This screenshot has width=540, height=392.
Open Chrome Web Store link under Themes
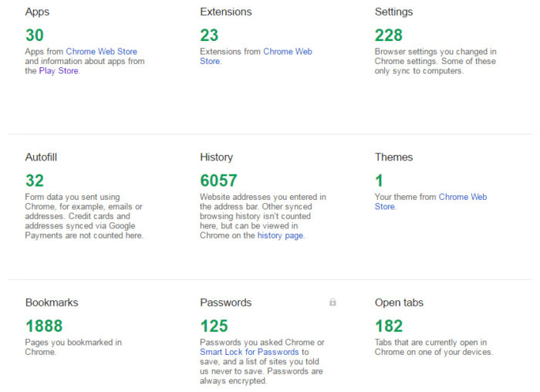pyautogui.click(x=430, y=202)
